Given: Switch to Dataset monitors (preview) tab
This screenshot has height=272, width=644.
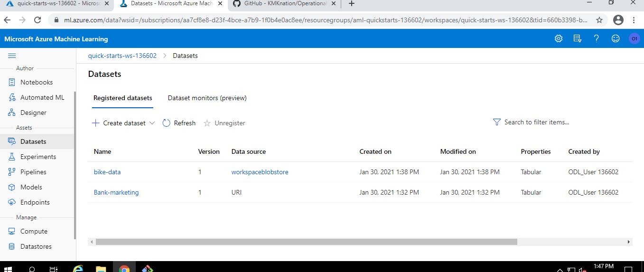Looking at the screenshot, I should pyautogui.click(x=207, y=98).
